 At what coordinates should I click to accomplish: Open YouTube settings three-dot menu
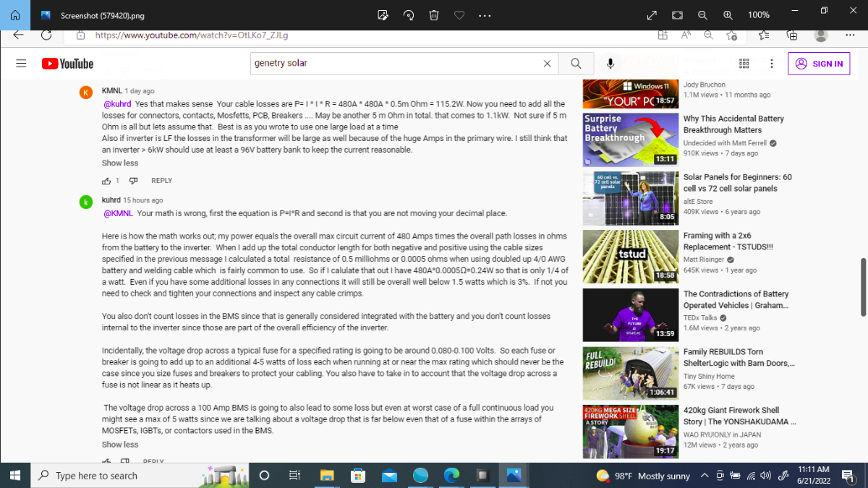click(772, 64)
